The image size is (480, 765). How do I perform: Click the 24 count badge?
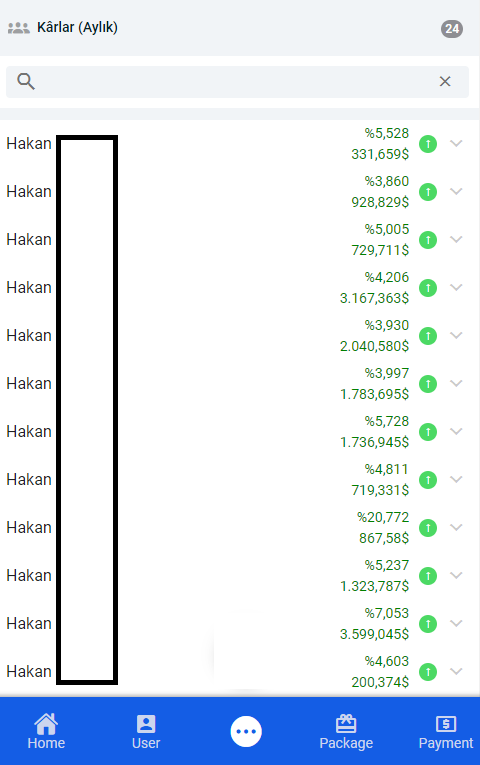click(x=452, y=29)
